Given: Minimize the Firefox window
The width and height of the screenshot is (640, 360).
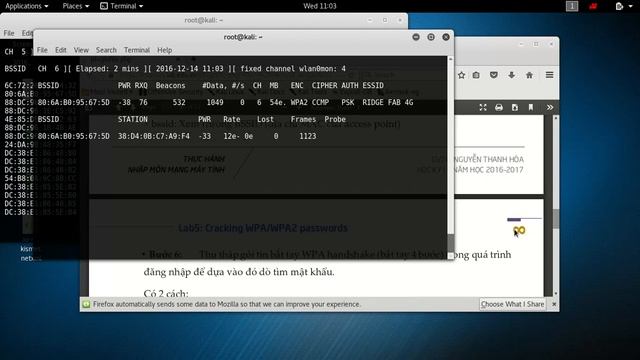Looking at the screenshot, I should pyautogui.click(x=521, y=44).
